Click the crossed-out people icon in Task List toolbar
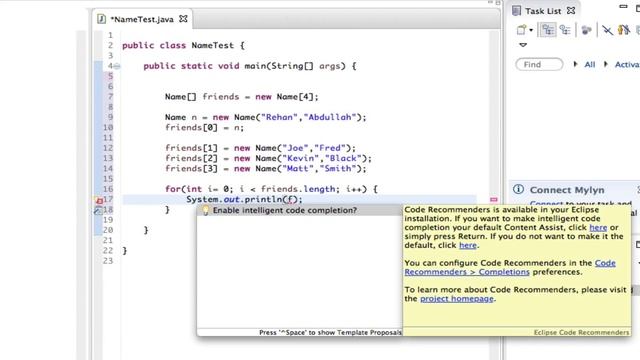The image size is (640, 360). (x=624, y=30)
